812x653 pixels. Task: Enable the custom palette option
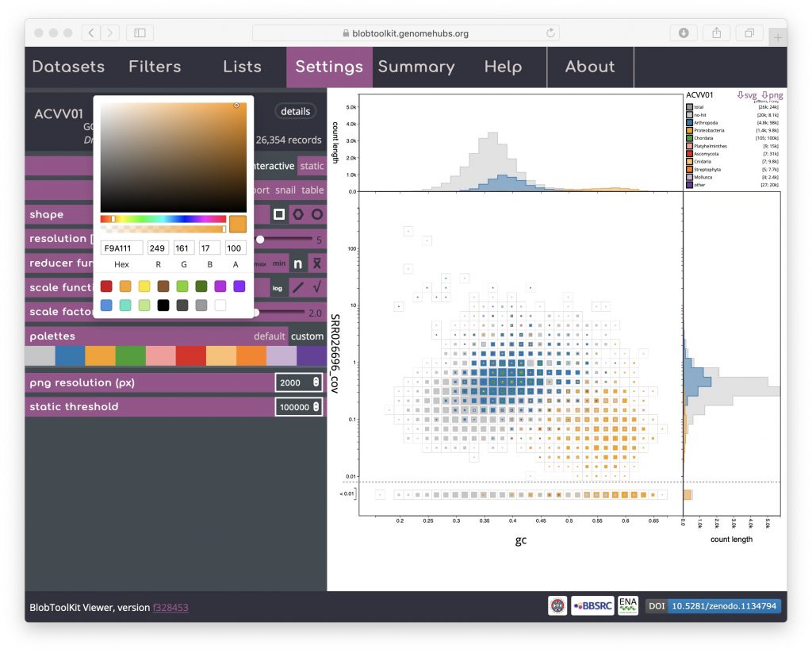[307, 336]
